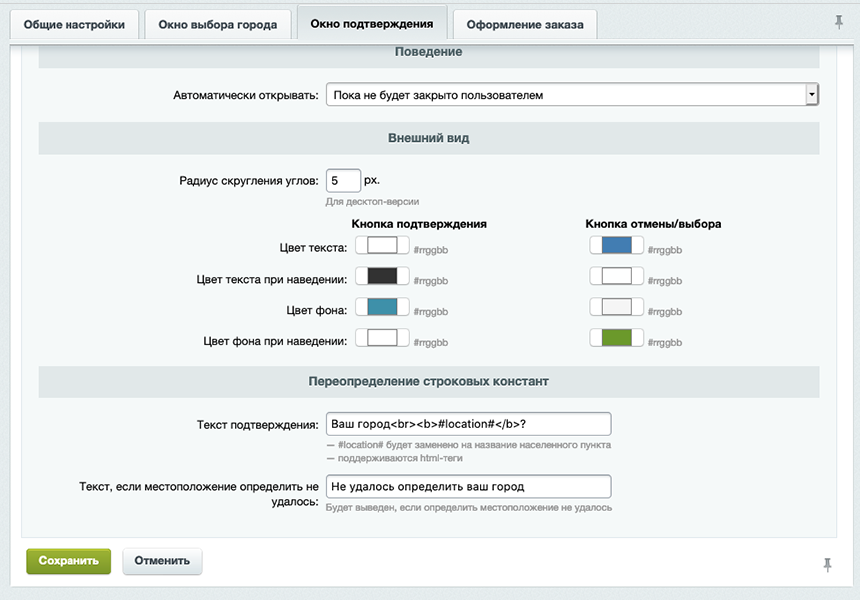Image resolution: width=860 pixels, height=600 pixels.
Task: Open background color swatch for cancel button
Action: 618,308
